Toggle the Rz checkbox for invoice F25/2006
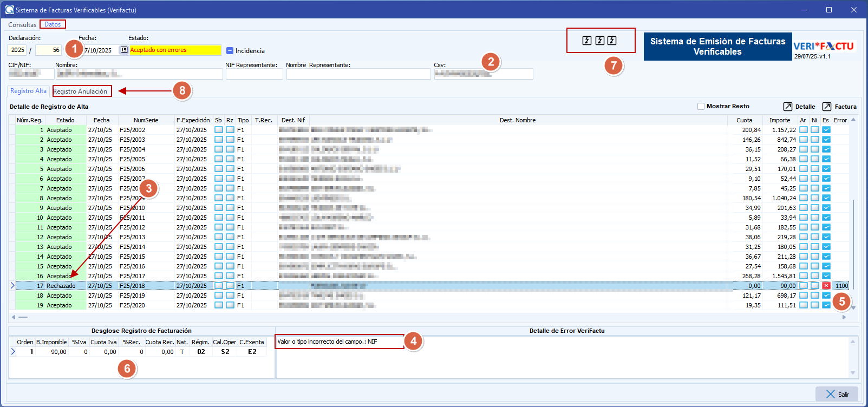Screen dimensions: 868x407 [230, 169]
